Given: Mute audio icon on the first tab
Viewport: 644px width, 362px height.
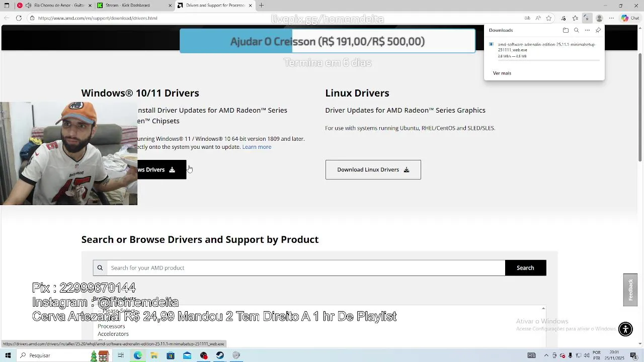Looking at the screenshot, I should (x=28, y=6).
